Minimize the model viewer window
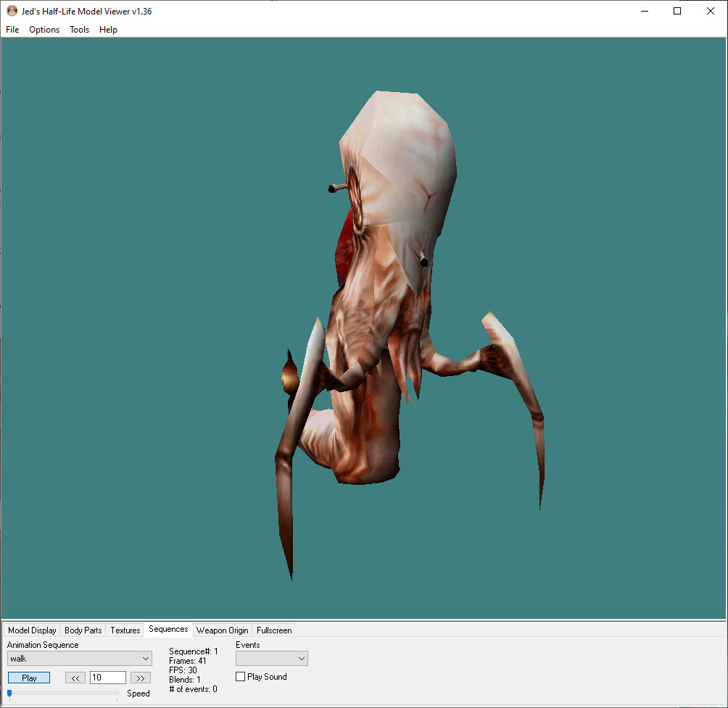Screen dimensions: 728x708 click(645, 11)
